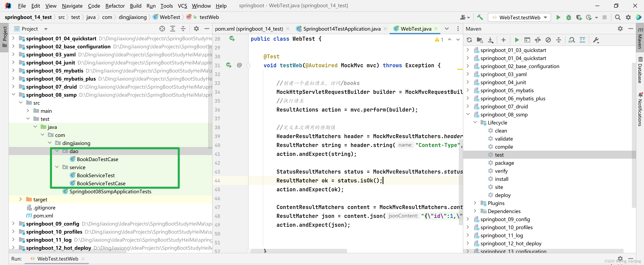Expand the target folder
The image size is (644, 265).
[21, 199]
